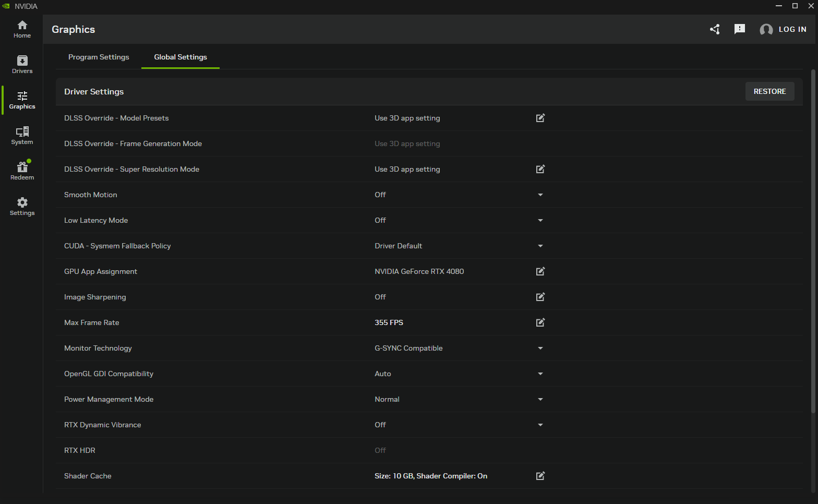Click the Low Latency Mode label
Image resolution: width=818 pixels, height=504 pixels.
96,220
